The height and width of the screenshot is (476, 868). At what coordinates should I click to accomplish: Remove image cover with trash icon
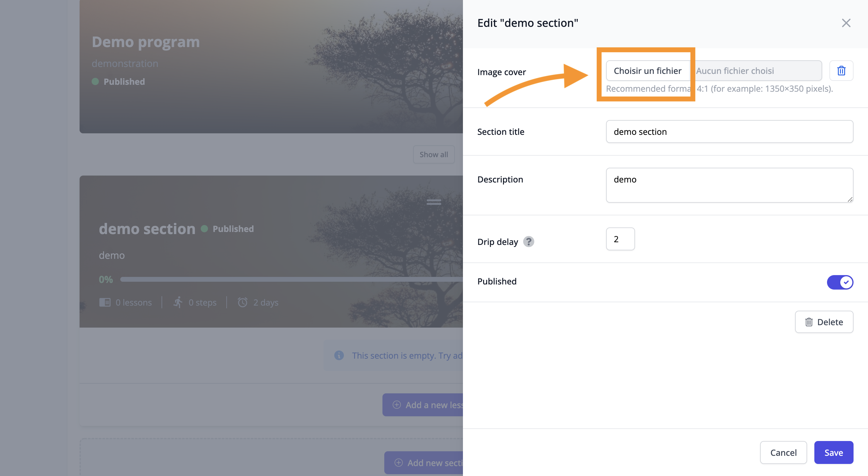click(x=841, y=71)
